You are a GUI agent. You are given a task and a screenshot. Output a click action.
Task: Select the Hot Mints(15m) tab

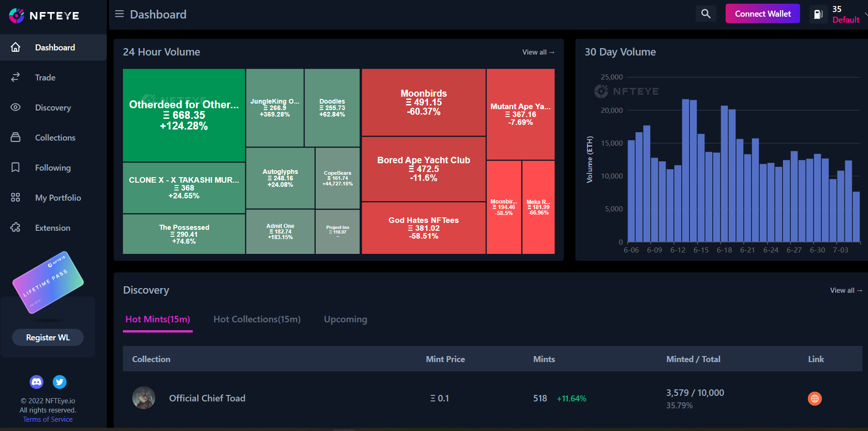(158, 319)
